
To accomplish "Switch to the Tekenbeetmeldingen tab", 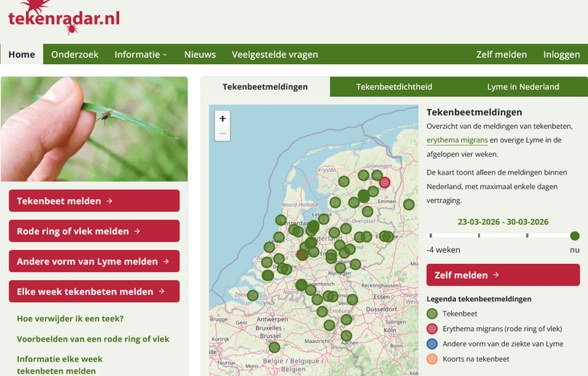I will coord(265,87).
